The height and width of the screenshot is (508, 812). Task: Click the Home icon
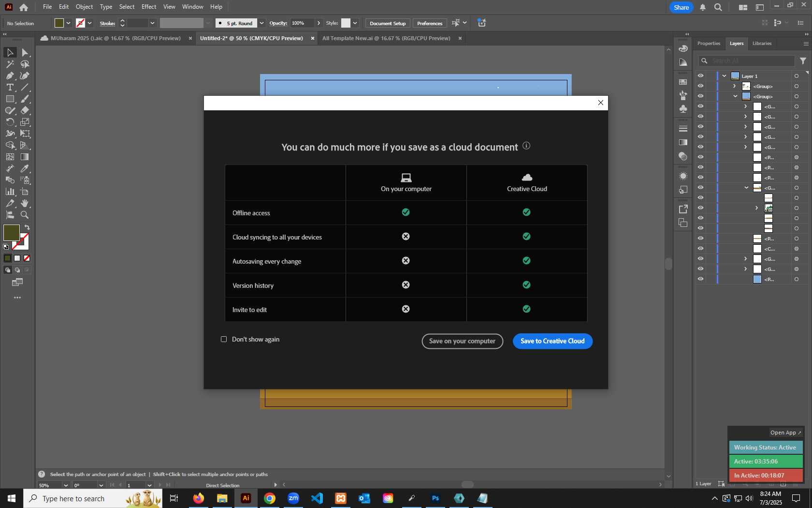click(24, 7)
